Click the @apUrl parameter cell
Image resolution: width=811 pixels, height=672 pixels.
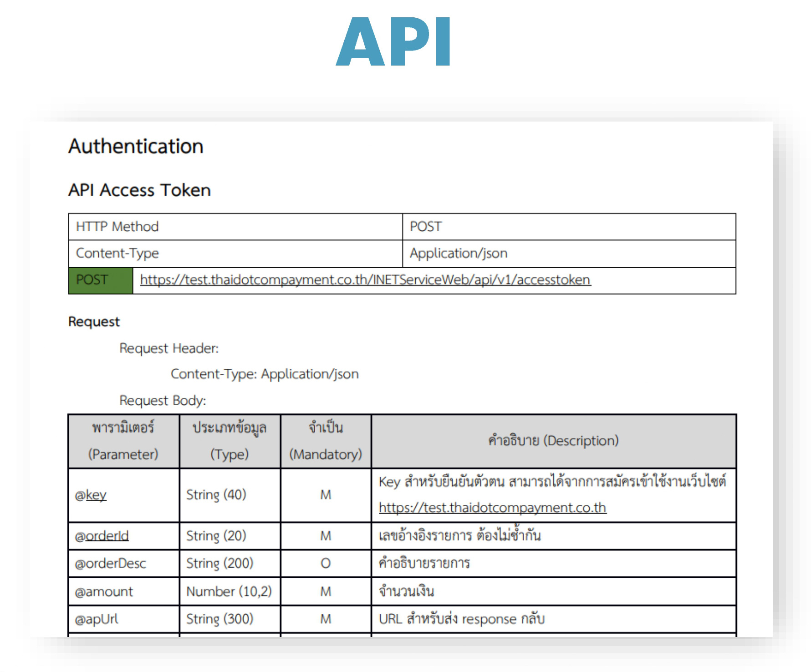pos(123,619)
